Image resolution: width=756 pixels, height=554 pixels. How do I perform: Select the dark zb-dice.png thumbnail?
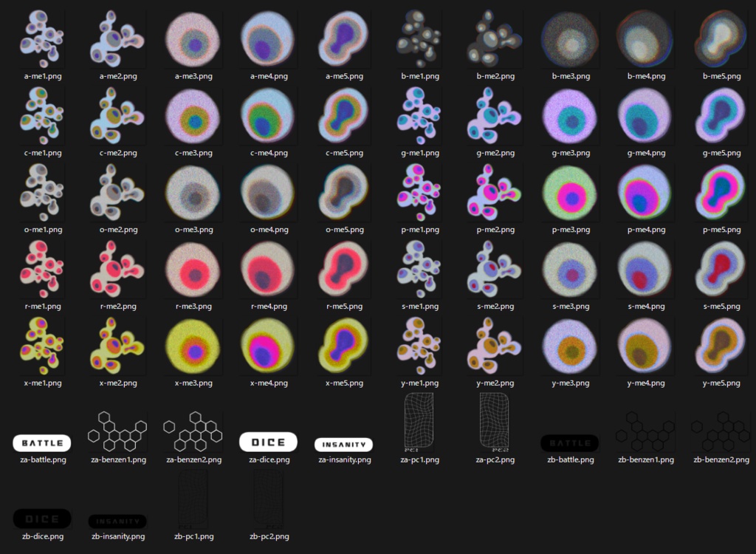42,519
